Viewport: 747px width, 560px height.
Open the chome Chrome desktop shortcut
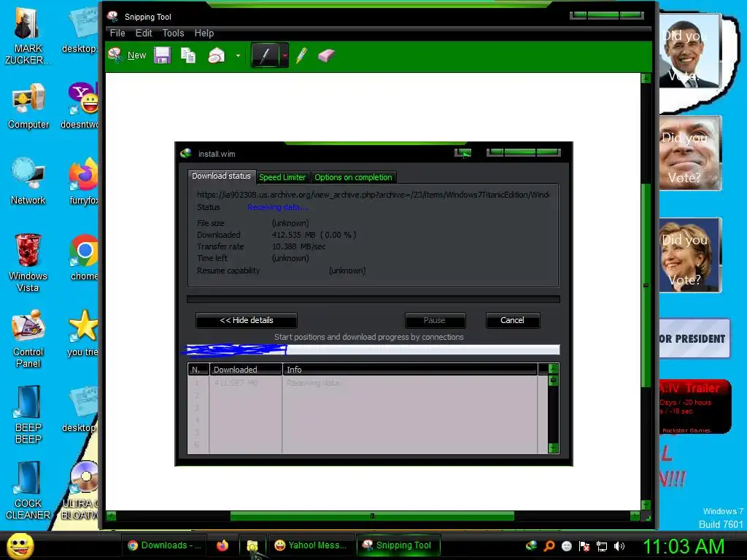point(84,257)
